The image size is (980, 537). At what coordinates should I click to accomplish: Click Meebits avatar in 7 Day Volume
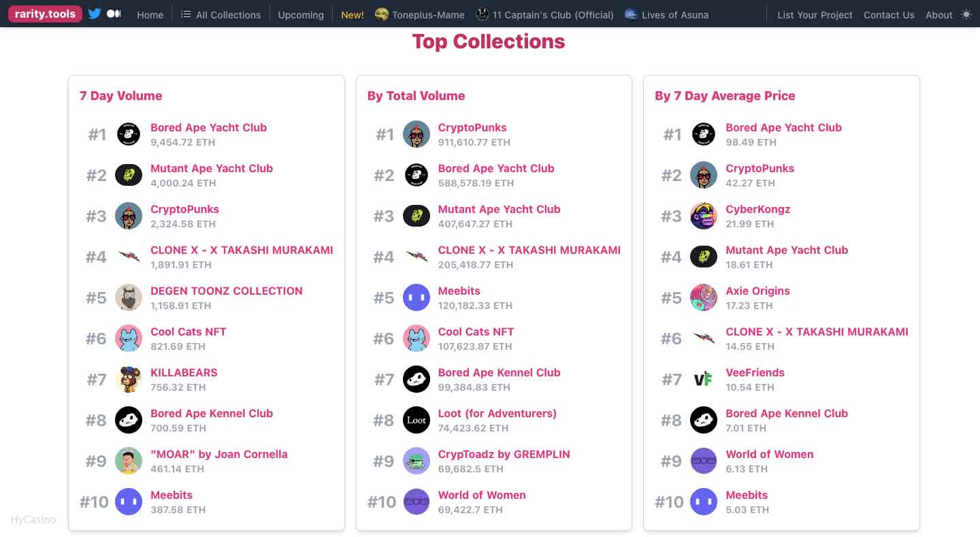pyautogui.click(x=129, y=502)
